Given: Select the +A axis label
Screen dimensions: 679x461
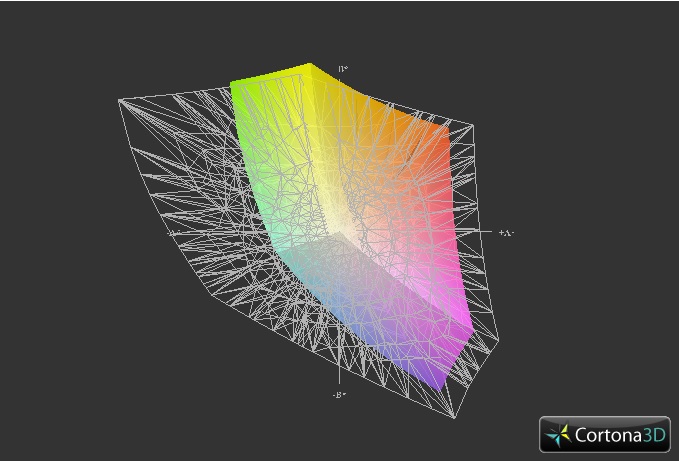Looking at the screenshot, I should coord(505,233).
